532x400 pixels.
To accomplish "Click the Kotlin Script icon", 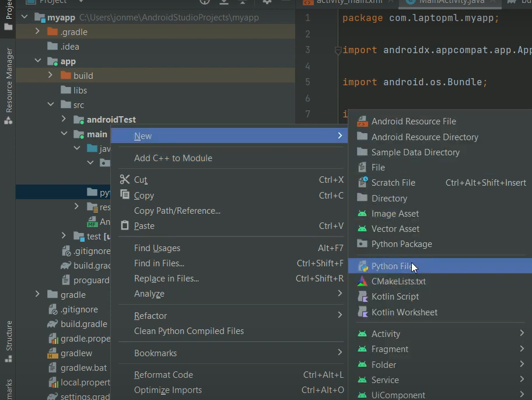I will pyautogui.click(x=363, y=297).
